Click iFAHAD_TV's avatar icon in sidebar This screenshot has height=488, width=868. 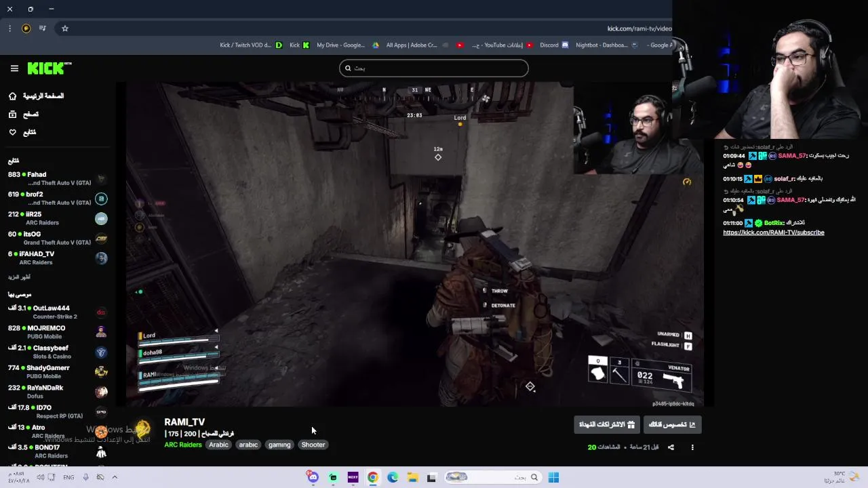[x=101, y=258]
